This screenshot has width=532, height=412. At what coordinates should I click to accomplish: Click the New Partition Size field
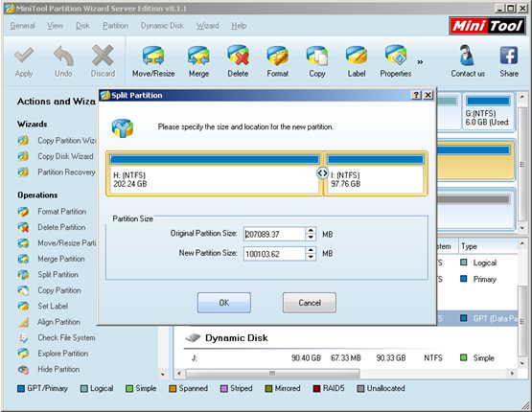(274, 254)
